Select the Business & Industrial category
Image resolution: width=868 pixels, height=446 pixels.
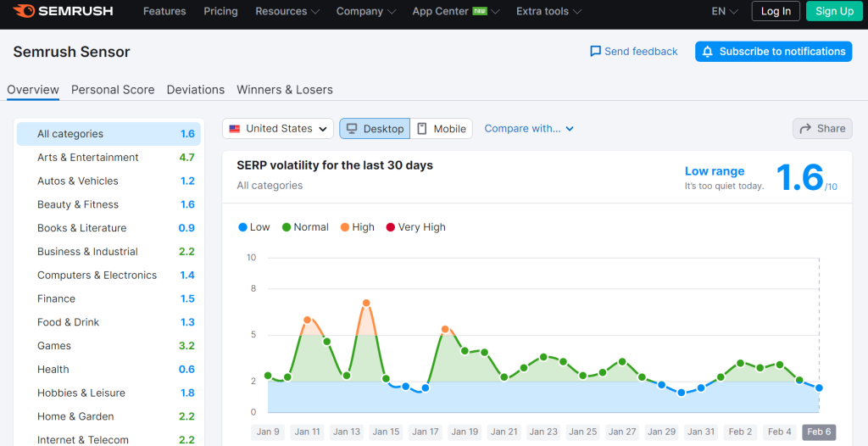point(108,252)
